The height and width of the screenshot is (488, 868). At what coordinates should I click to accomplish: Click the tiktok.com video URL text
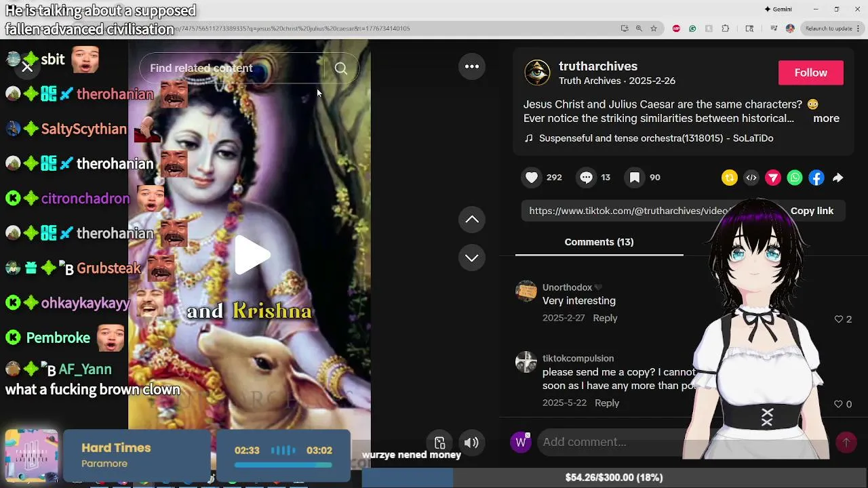pyautogui.click(x=628, y=211)
